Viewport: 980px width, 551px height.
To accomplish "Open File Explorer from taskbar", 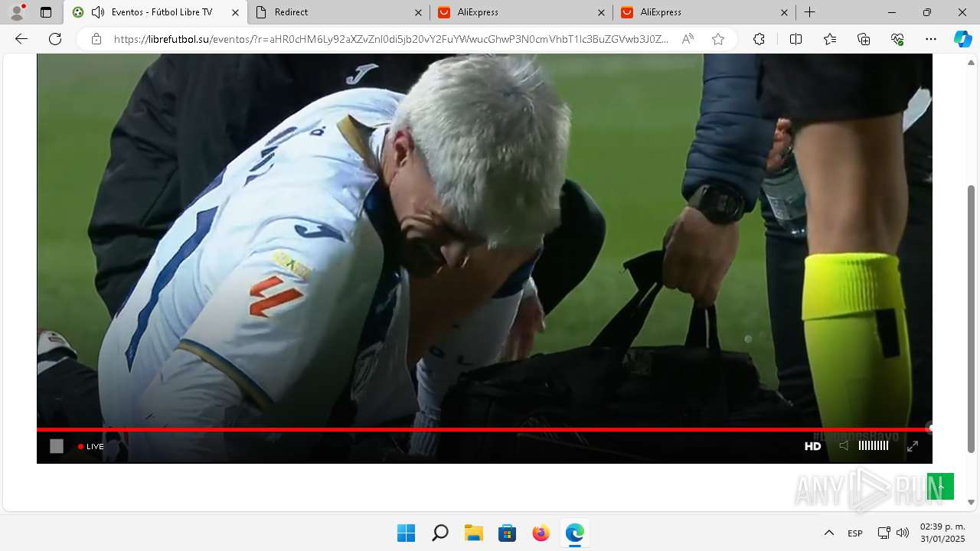I will coord(473,533).
